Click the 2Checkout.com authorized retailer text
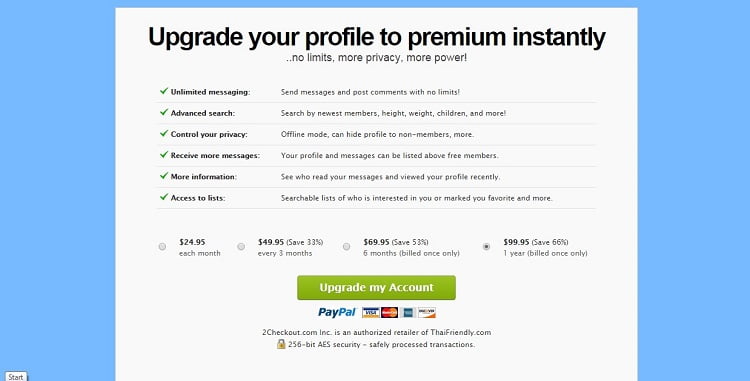This screenshot has height=381, width=750. pyautogui.click(x=376, y=332)
